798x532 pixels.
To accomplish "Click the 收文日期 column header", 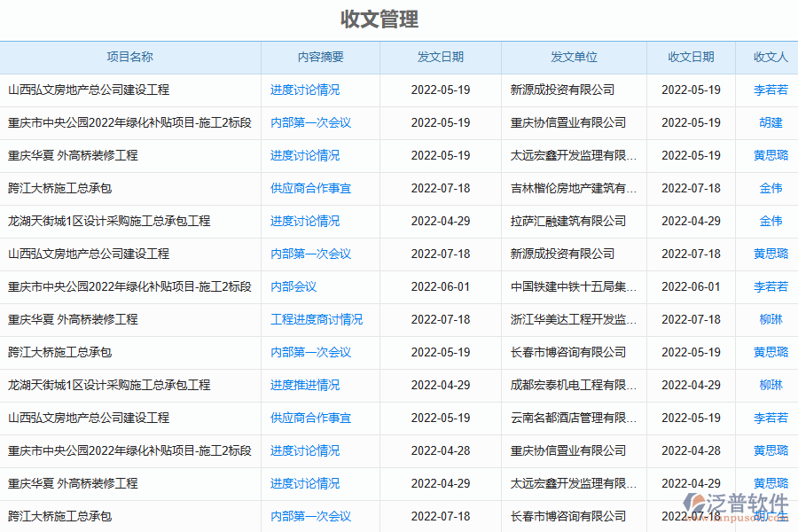I will (x=691, y=57).
